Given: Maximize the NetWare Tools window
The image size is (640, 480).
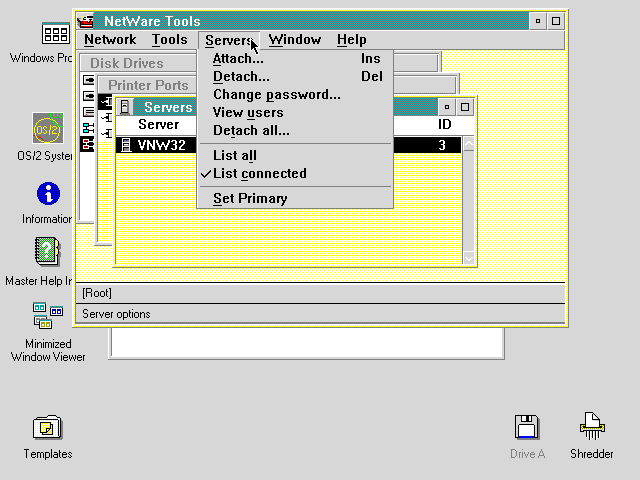Looking at the screenshot, I should tap(556, 21).
